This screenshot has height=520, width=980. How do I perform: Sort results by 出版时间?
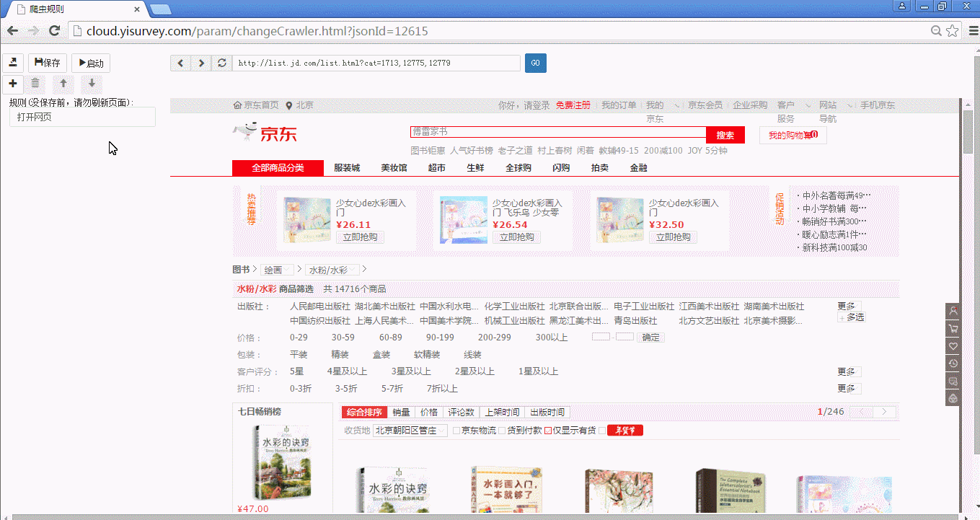[547, 413]
